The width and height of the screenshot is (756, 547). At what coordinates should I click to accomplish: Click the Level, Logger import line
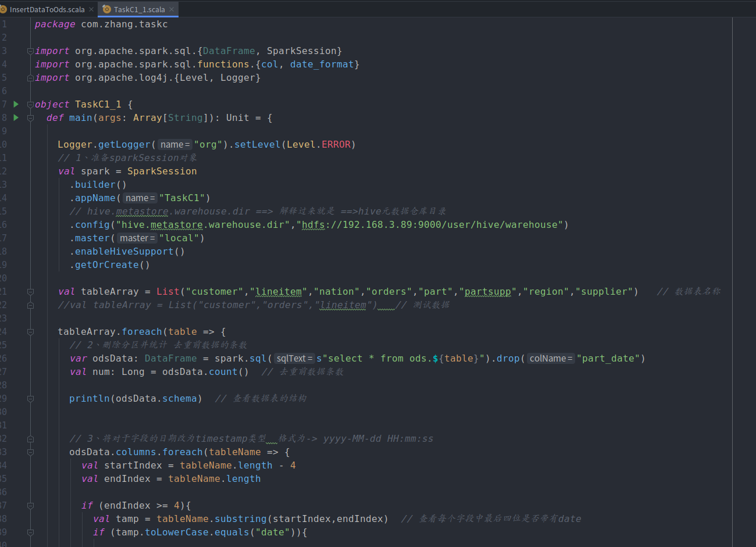[x=148, y=78]
